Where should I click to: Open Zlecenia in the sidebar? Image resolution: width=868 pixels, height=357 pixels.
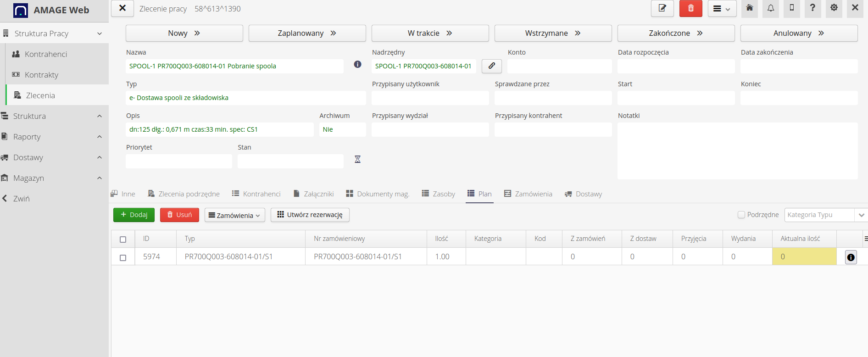coord(40,95)
